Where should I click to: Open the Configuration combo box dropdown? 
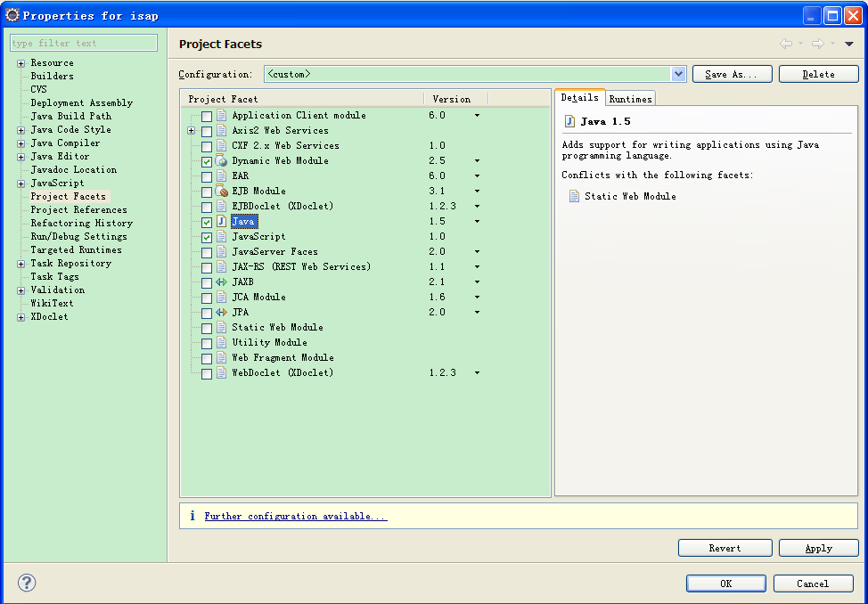[678, 75]
